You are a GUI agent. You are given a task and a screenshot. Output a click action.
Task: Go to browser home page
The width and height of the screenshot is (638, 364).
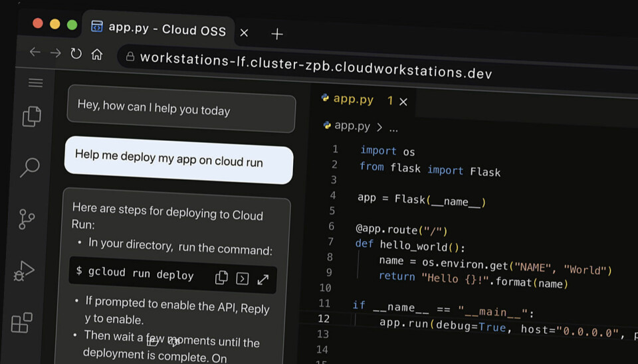click(x=97, y=54)
